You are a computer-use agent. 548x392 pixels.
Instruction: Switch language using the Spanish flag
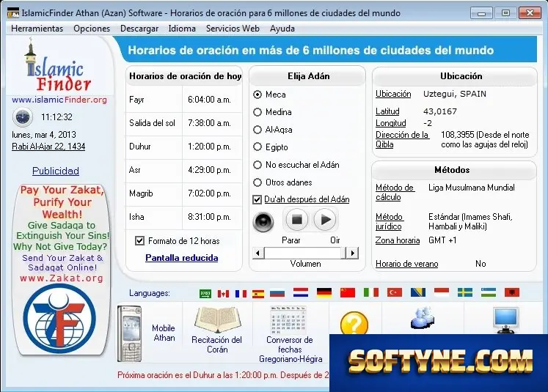click(258, 293)
